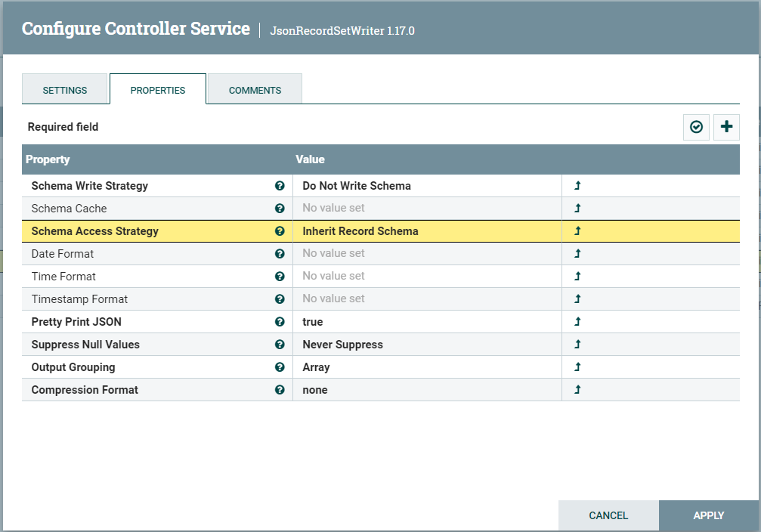Viewport: 761px width, 532px height.
Task: Open the Inherit Record Schema value selector
Action: coord(423,230)
